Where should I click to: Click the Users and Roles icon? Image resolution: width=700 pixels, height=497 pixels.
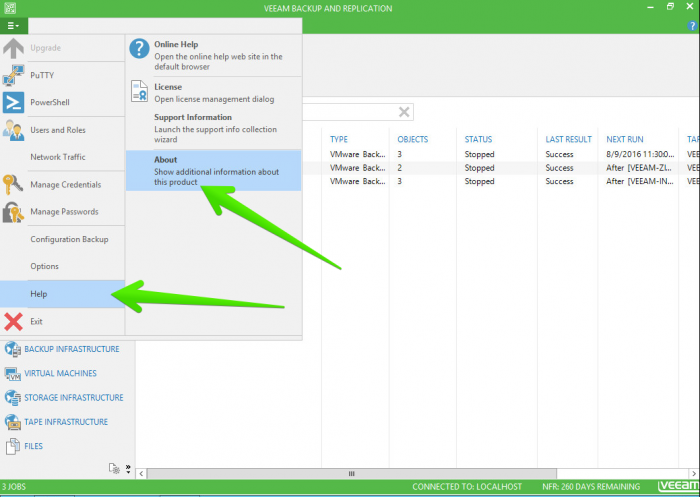pos(13,130)
